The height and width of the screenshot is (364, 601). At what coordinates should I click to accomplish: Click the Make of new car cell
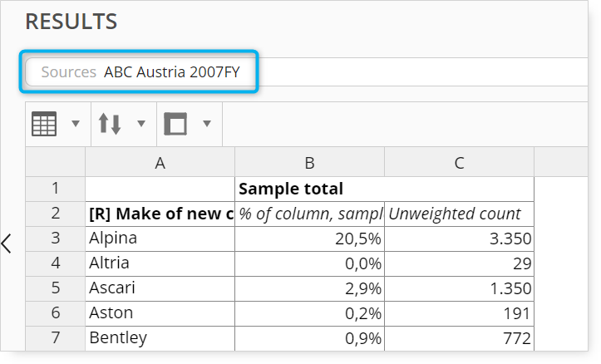pos(160,214)
